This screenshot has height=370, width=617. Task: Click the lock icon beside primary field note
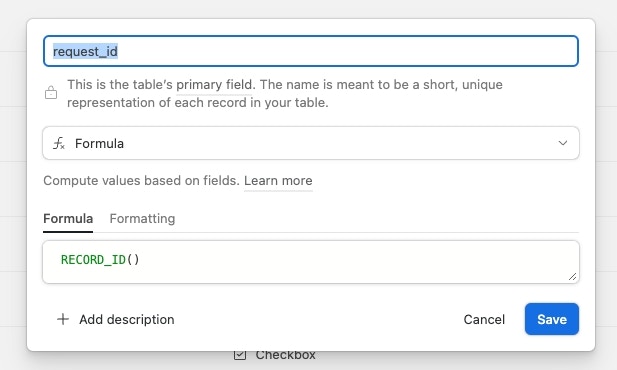click(51, 93)
